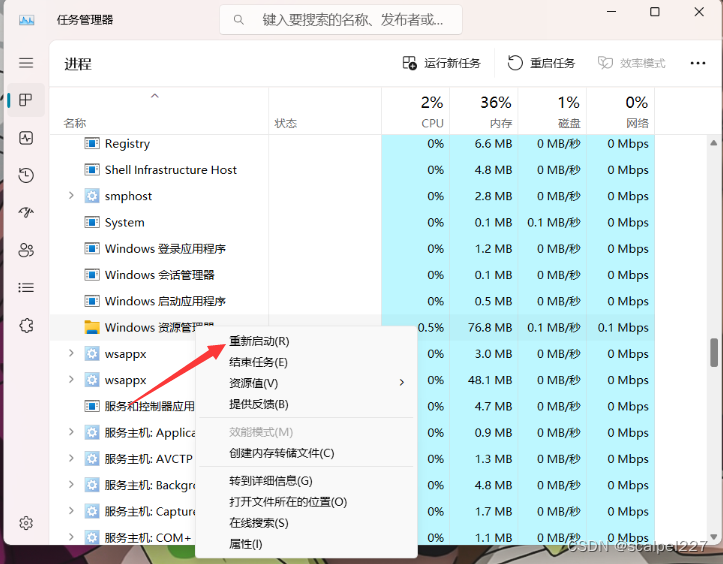Click the scrollbar down arrow

(x=714, y=537)
